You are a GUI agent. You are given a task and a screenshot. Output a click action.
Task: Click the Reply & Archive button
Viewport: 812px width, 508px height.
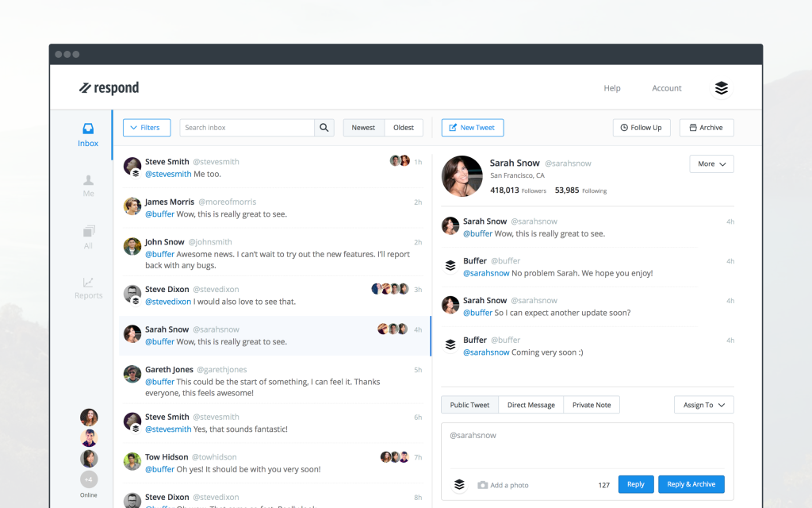coord(691,484)
